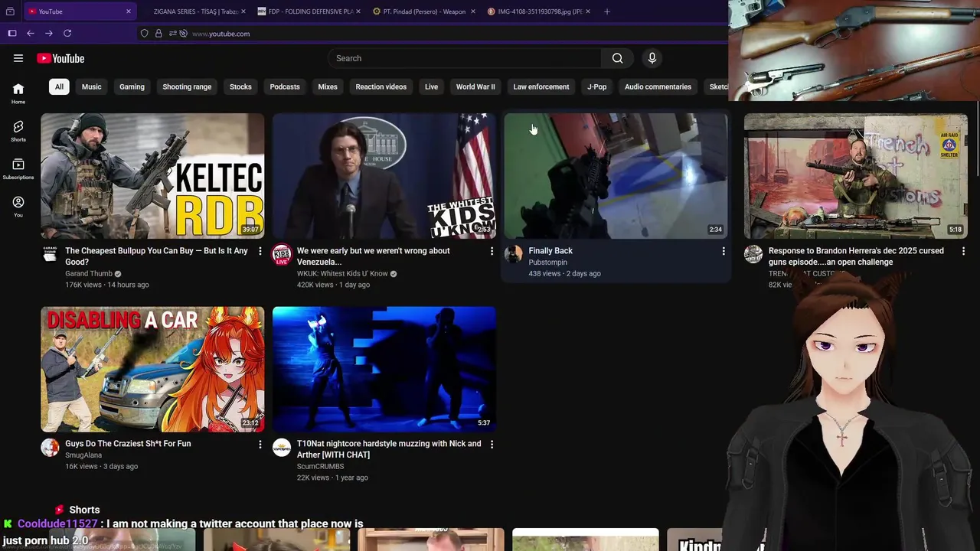980x551 pixels.
Task: Open the Trench customs video thumbnail
Action: [855, 176]
